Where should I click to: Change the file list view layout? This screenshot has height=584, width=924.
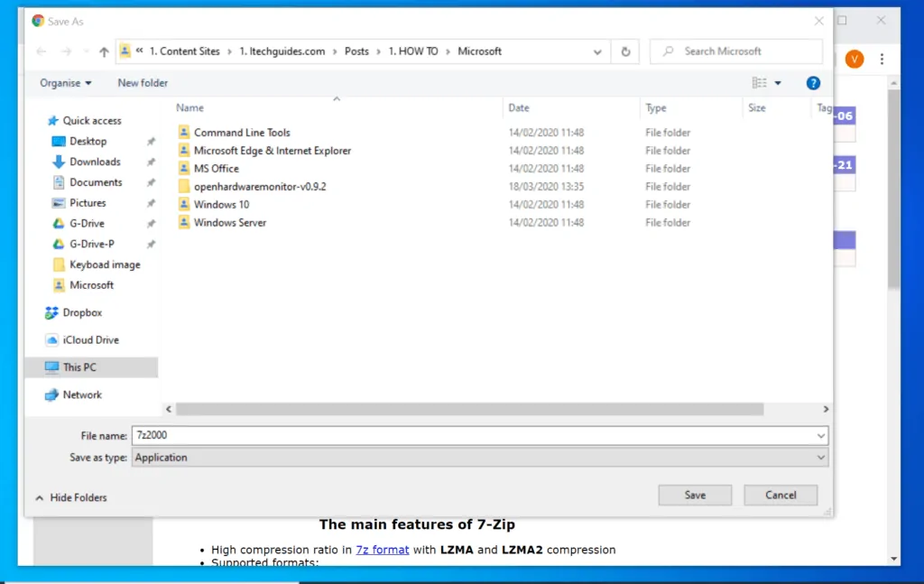point(761,82)
